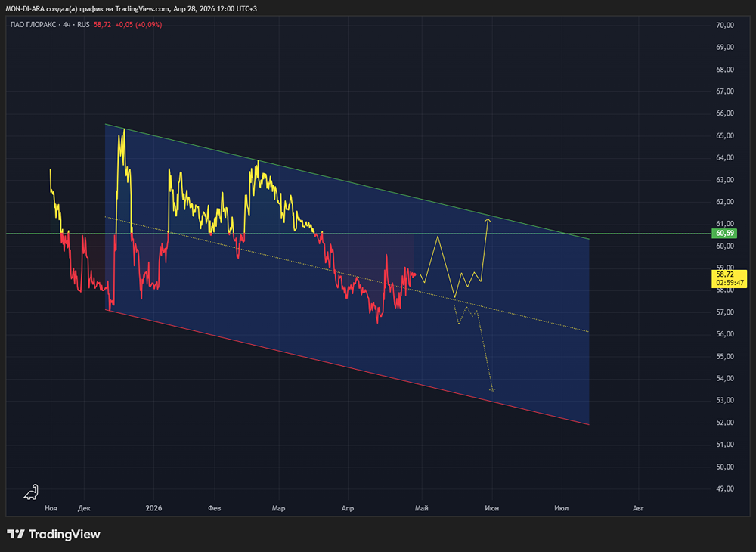Click the 63,00 price axis label
Screen dimensions: 756x552
point(725,180)
